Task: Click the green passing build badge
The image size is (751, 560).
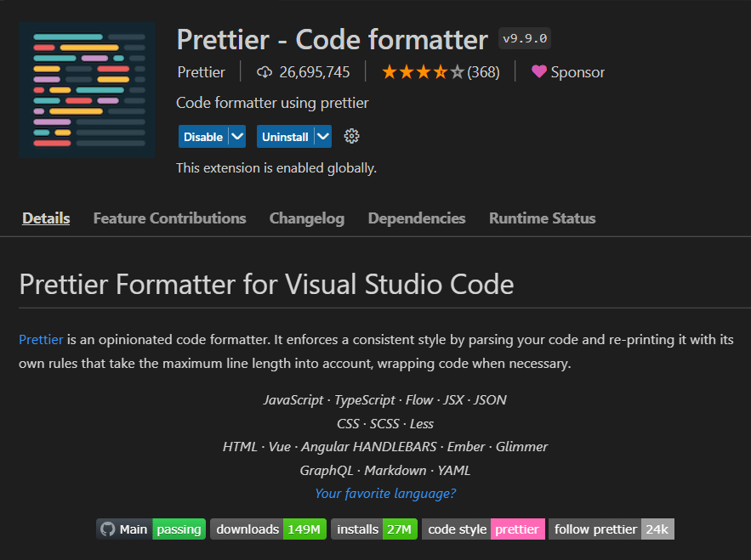Action: point(179,529)
